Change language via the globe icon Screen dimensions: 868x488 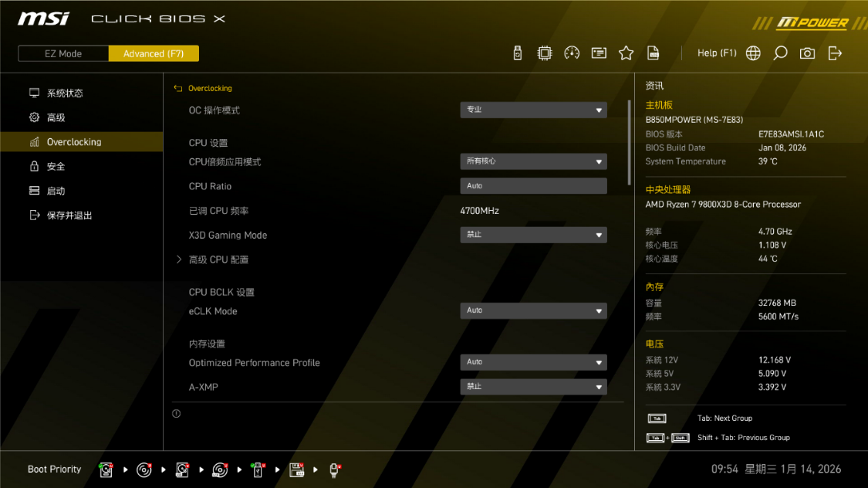pyautogui.click(x=753, y=53)
